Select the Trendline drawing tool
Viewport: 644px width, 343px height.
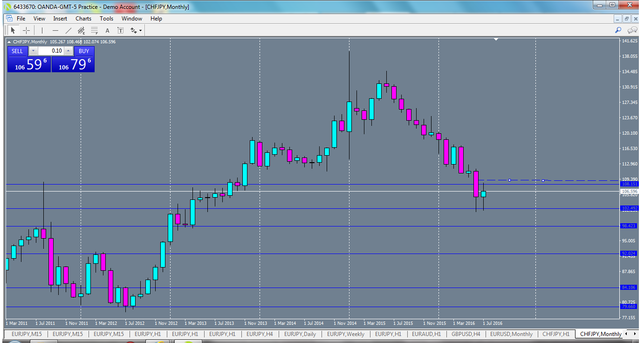point(68,30)
